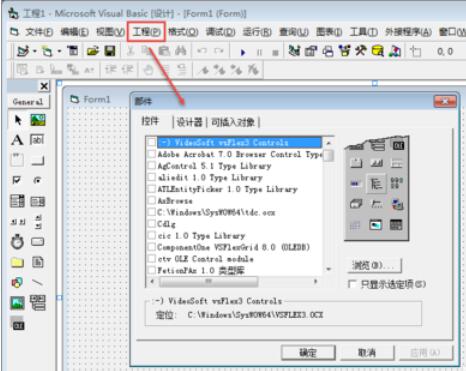The image size is (466, 371).
Task: Open the 文件(F) menu
Action: click(39, 32)
